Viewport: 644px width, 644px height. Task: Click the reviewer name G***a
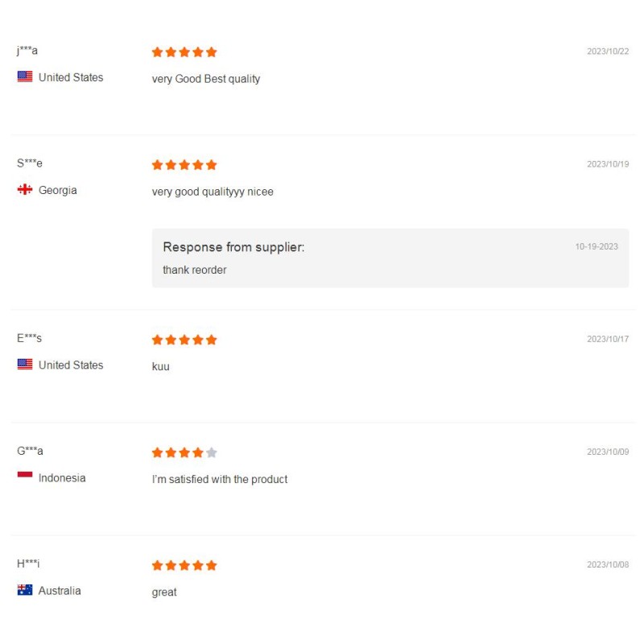pyautogui.click(x=30, y=451)
